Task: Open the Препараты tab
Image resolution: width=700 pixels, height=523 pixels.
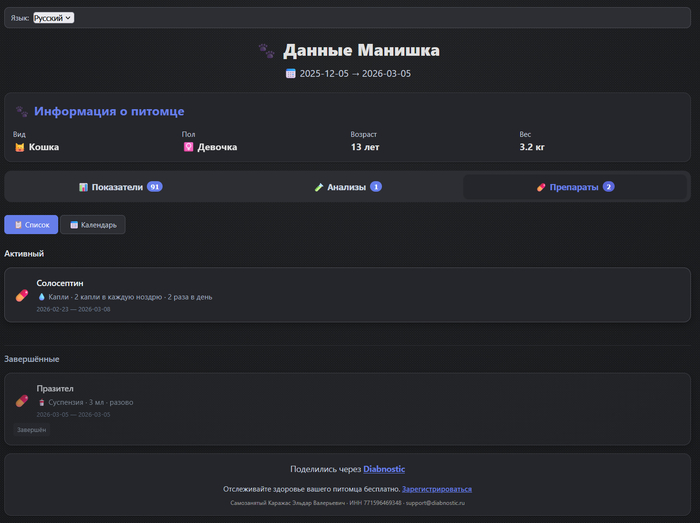Action: [575, 187]
